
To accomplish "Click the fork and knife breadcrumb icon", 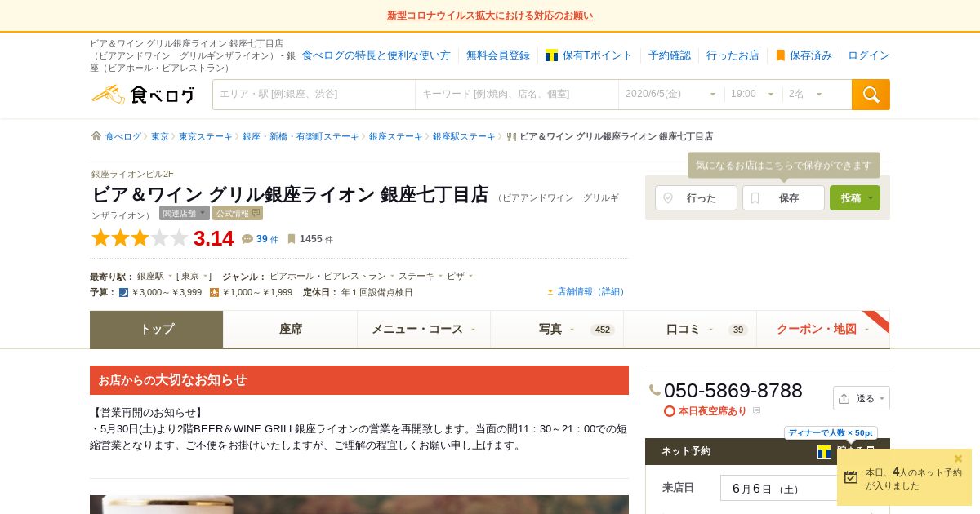I will tap(511, 136).
